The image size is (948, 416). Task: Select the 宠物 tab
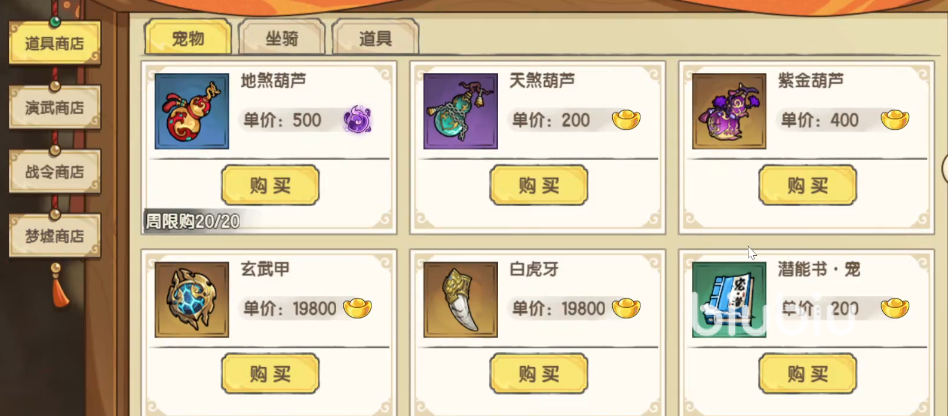point(188,37)
